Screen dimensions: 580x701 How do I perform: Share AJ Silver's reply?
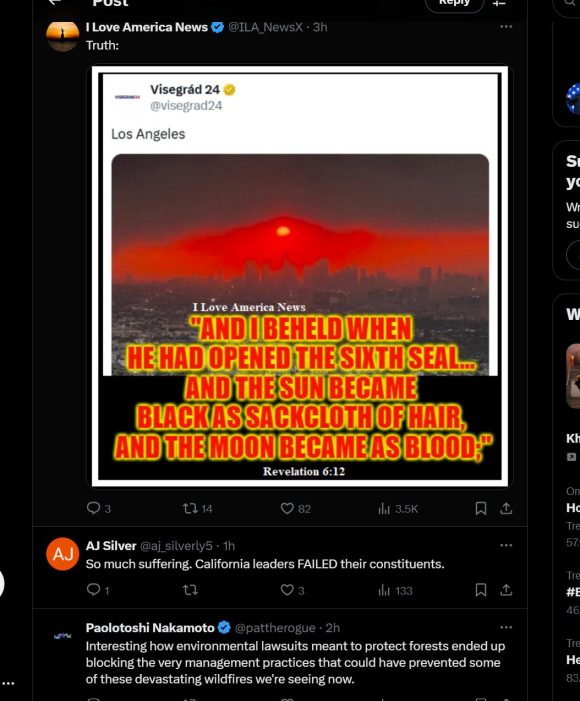coord(506,590)
